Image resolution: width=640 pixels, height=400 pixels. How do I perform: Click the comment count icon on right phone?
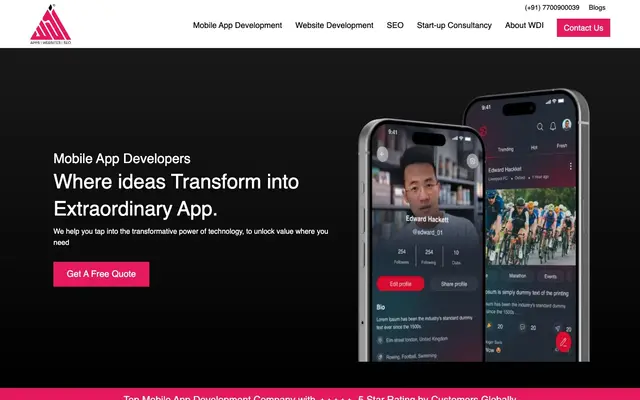(x=522, y=327)
